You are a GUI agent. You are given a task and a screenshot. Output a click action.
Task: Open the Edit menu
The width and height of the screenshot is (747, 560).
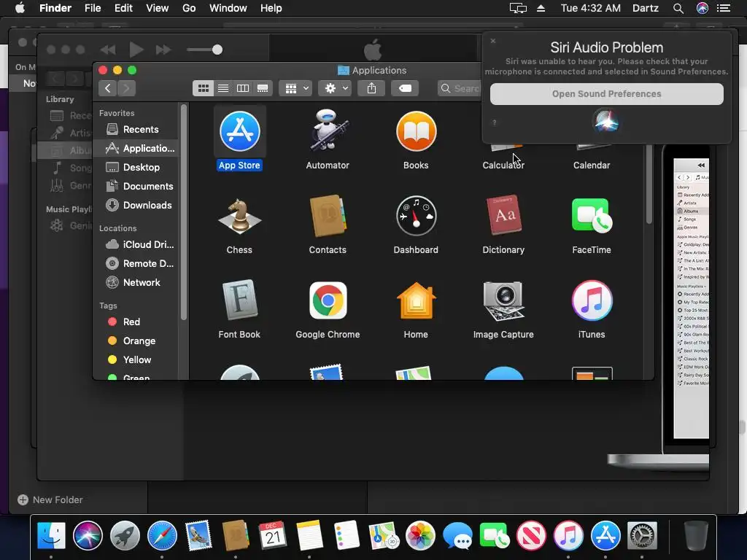123,8
